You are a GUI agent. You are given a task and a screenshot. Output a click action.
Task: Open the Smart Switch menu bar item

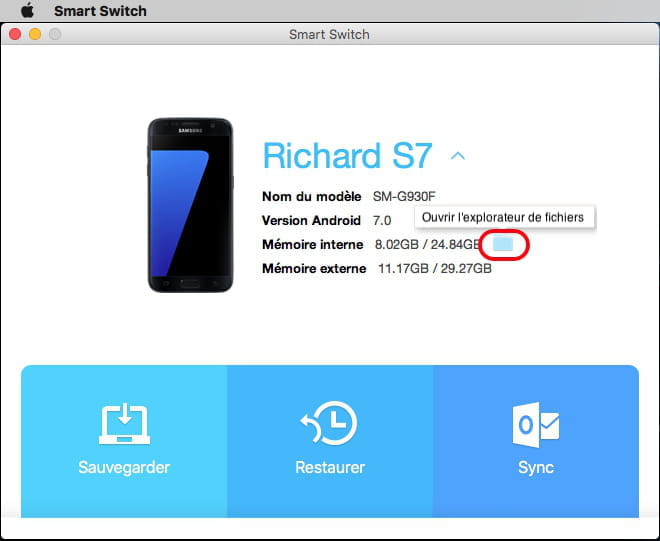pos(100,11)
